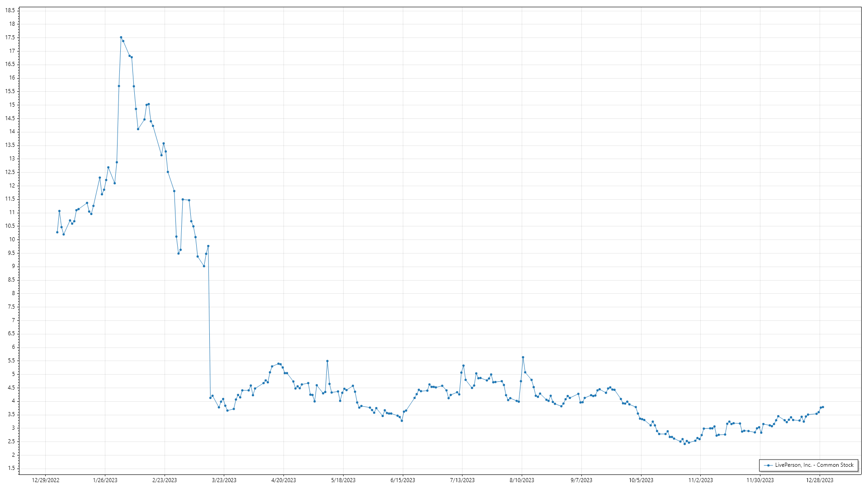The height and width of the screenshot is (488, 868).
Task: Click the legend line marker icon
Action: click(x=768, y=465)
